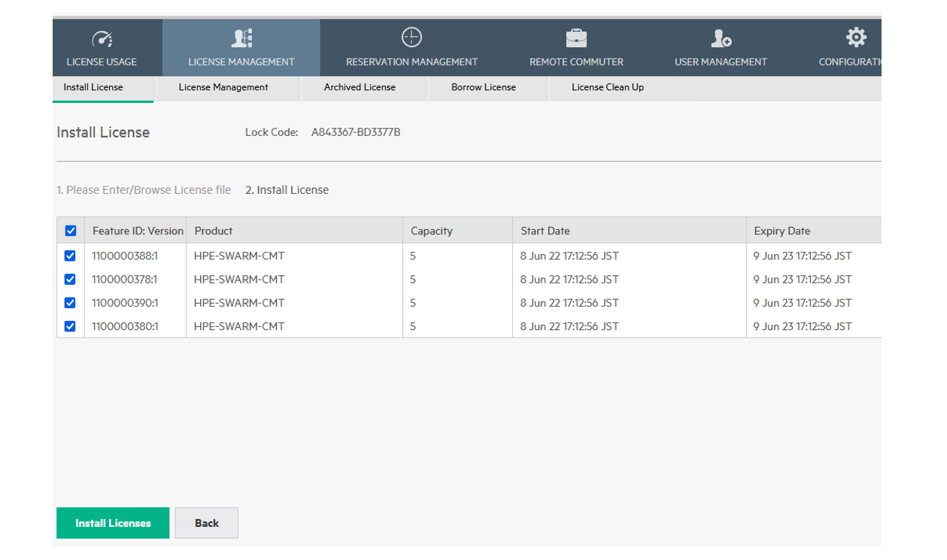Click the Remote Commuter briefcase icon
Viewport: 947px width, 560px height.
(576, 37)
